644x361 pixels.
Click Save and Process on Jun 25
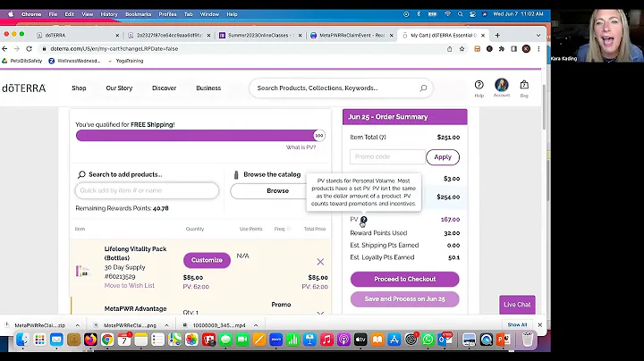(404, 299)
